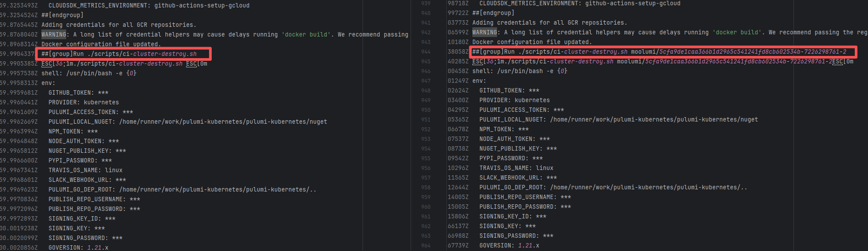Click 'PROVIDER: kubernetes' in the left pane
The image size is (868, 251).
tap(83, 103)
